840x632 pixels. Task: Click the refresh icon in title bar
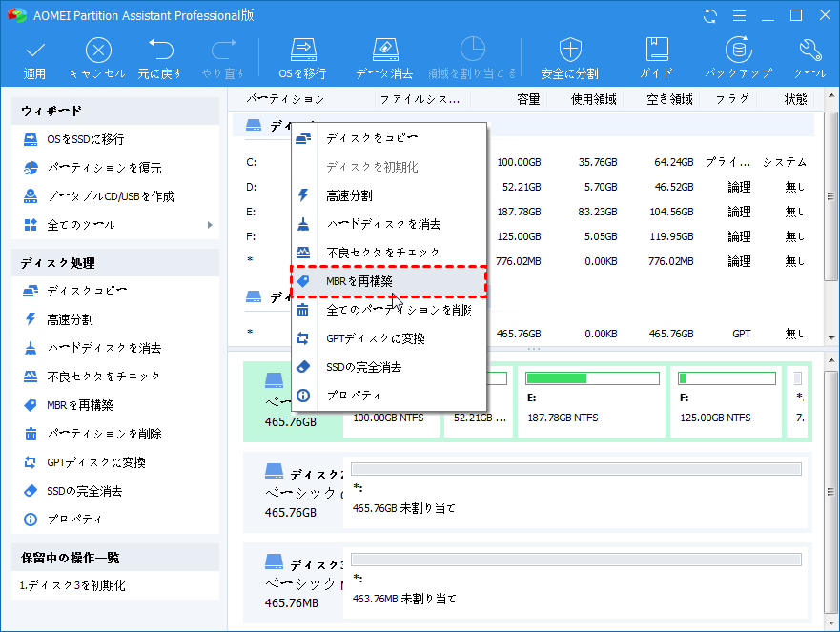pos(710,16)
